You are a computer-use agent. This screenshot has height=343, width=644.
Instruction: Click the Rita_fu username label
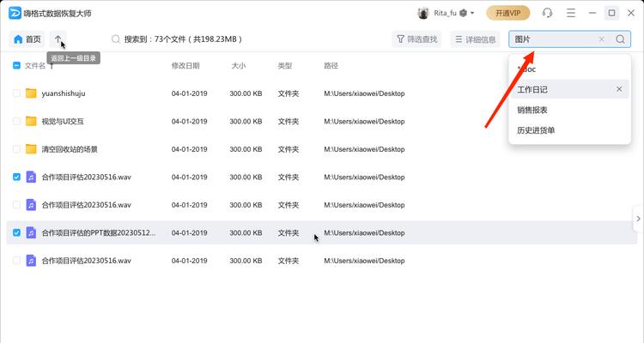[445, 13]
